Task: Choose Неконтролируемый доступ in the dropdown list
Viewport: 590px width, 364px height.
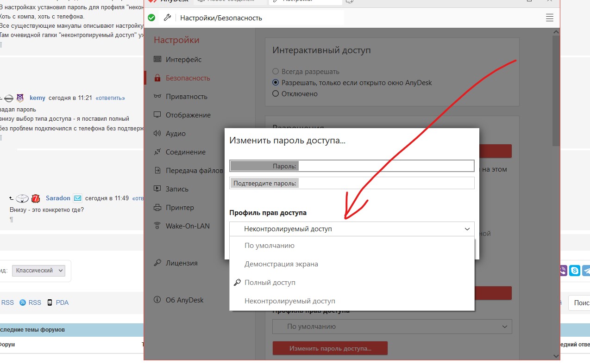Action: tap(352, 301)
